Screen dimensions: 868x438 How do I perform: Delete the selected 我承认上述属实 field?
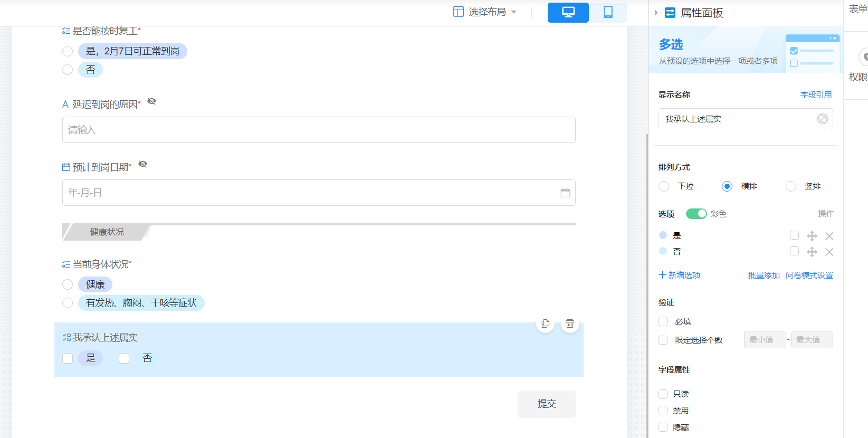click(570, 323)
